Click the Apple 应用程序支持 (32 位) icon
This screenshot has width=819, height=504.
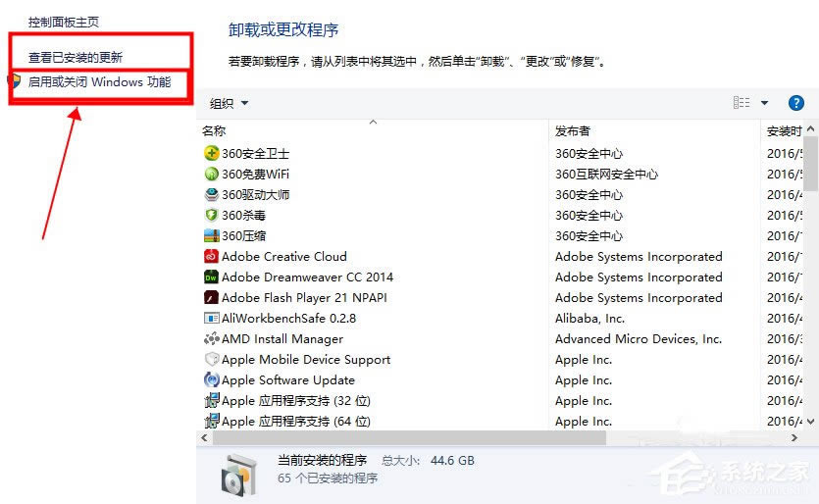click(211, 401)
